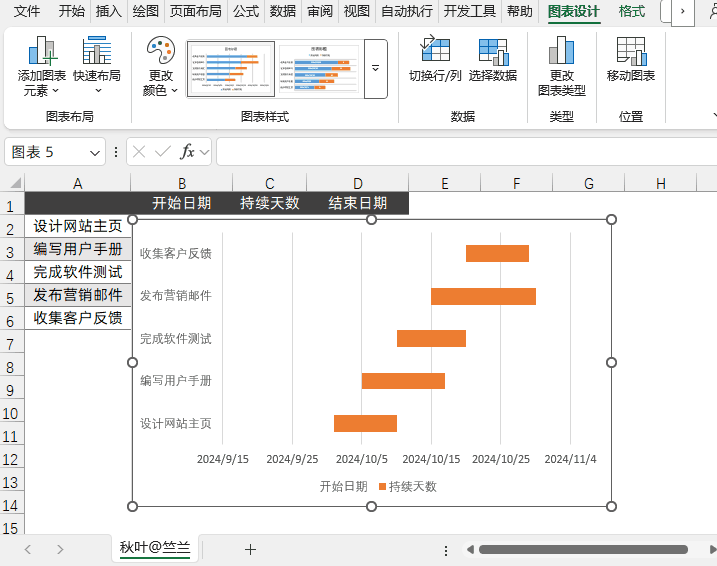Switch to the 绘图 tab
The height and width of the screenshot is (566, 717).
(145, 11)
